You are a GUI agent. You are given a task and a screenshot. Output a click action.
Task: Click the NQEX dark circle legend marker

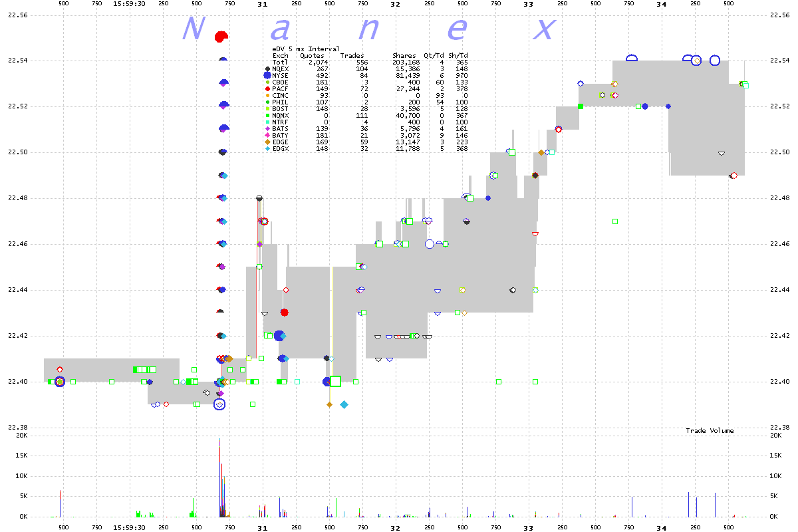[x=267, y=69]
